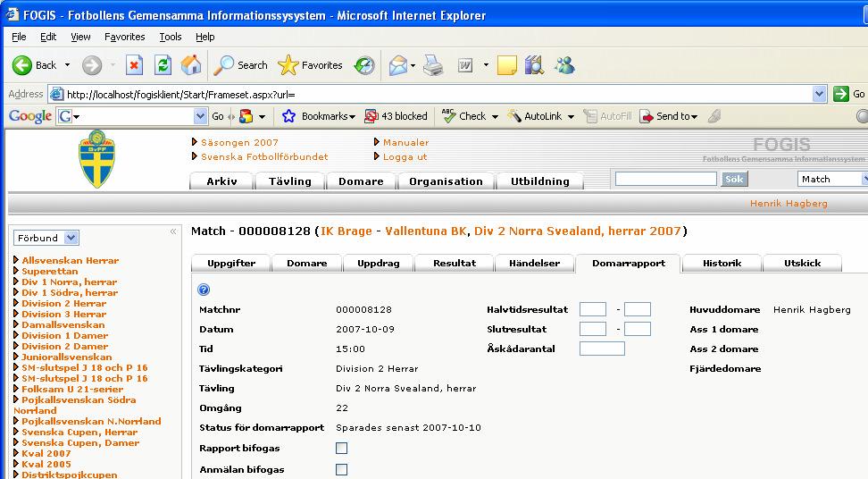The image size is (868, 479).
Task: Open Svenska Cupen, Herrar in the tree
Action: [79, 432]
